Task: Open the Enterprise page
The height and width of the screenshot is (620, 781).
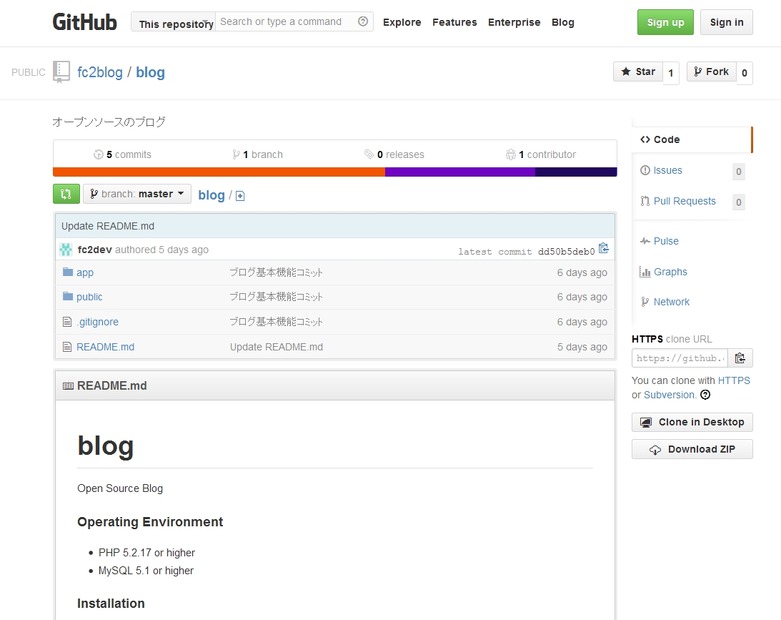Action: point(514,22)
